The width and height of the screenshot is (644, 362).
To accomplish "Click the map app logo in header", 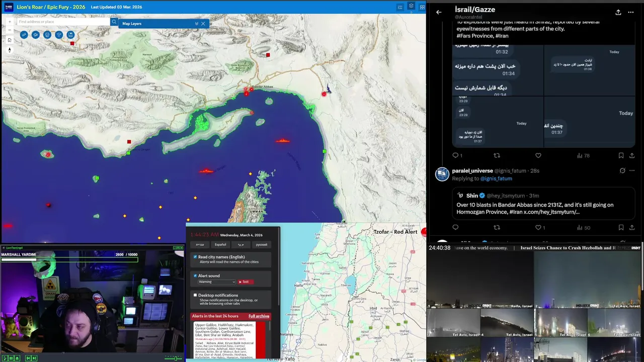I will click(9, 7).
